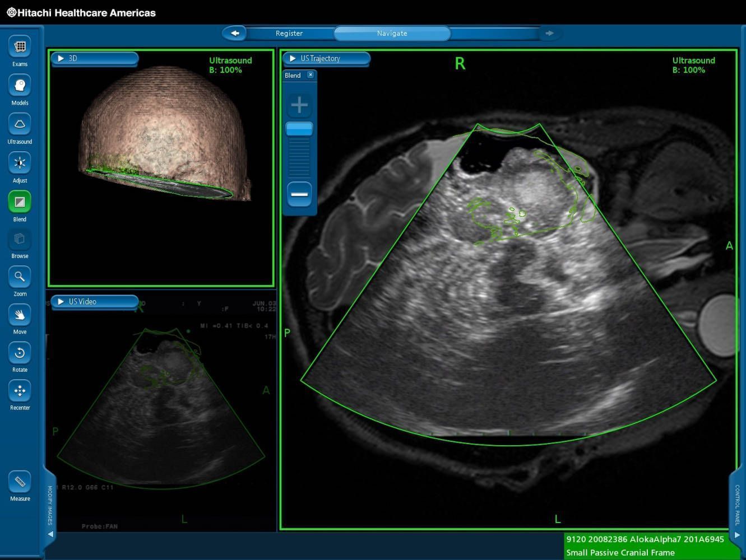Click the Ultrasound B: 100% label in 3D view
Screen dimensions: 746x560
pyautogui.click(x=230, y=65)
